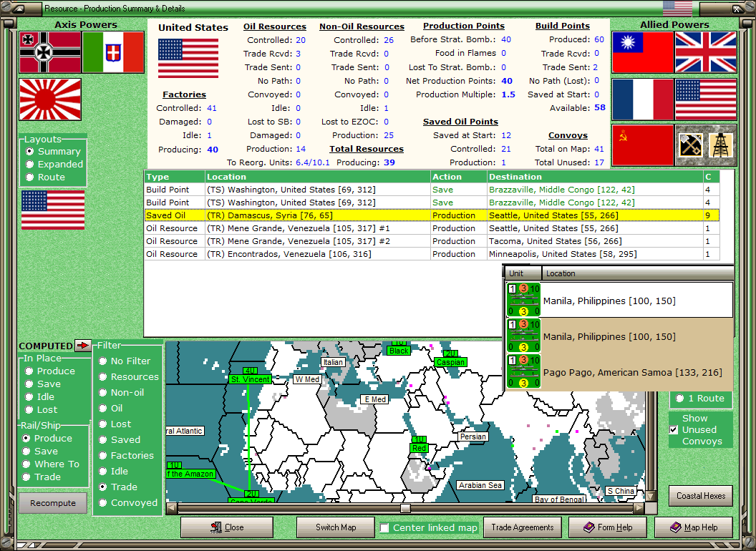The width and height of the screenshot is (756, 551).
Task: Click the first Manila convoy unit icon
Action: click(523, 300)
